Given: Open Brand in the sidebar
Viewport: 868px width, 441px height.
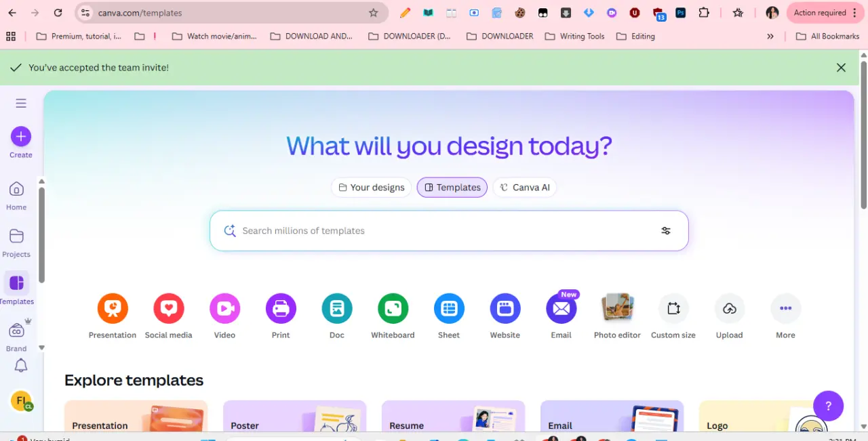Looking at the screenshot, I should [16, 336].
